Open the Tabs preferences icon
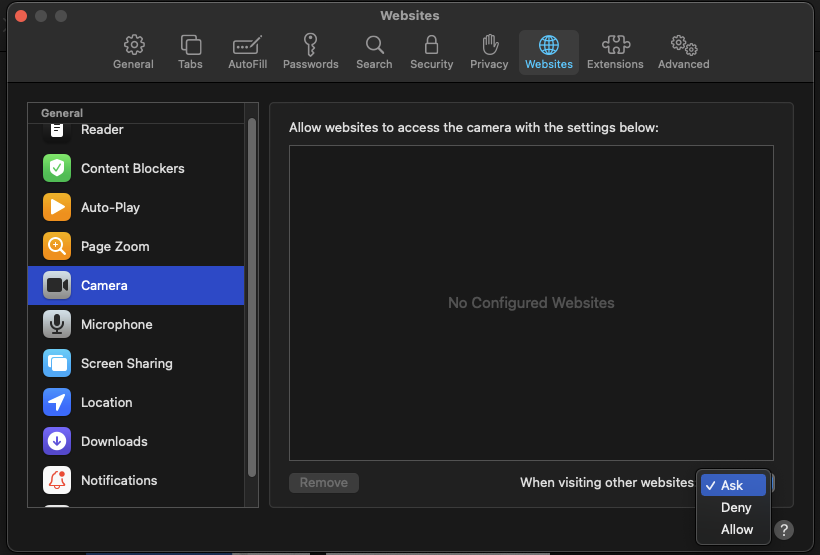The height and width of the screenshot is (555, 820). [190, 45]
